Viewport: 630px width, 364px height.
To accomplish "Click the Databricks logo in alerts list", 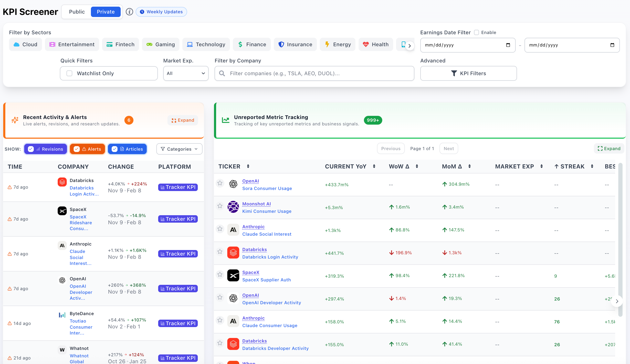I will (x=62, y=182).
